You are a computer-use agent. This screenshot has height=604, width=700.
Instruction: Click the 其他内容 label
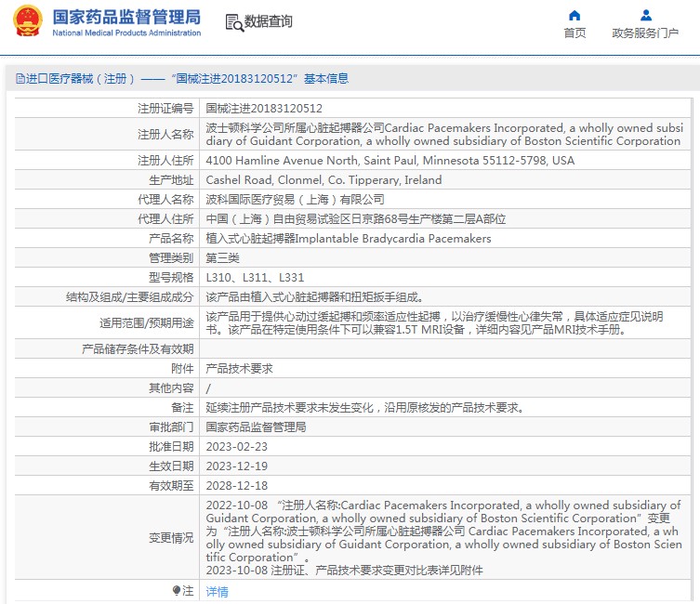coord(171,388)
